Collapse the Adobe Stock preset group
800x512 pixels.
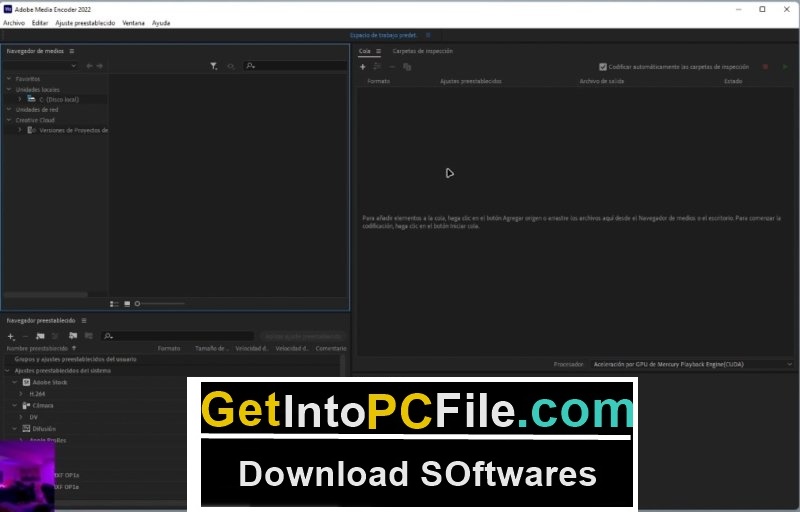14,382
